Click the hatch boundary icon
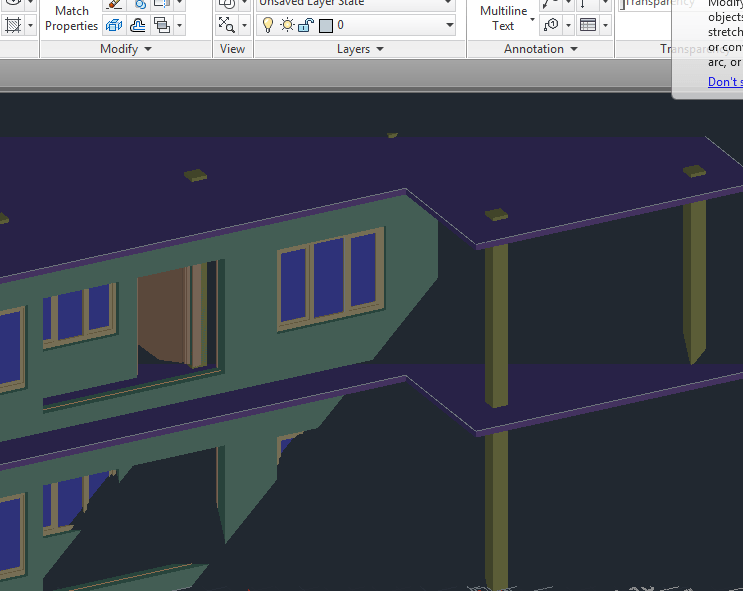Image resolution: width=743 pixels, height=591 pixels. coord(13,25)
